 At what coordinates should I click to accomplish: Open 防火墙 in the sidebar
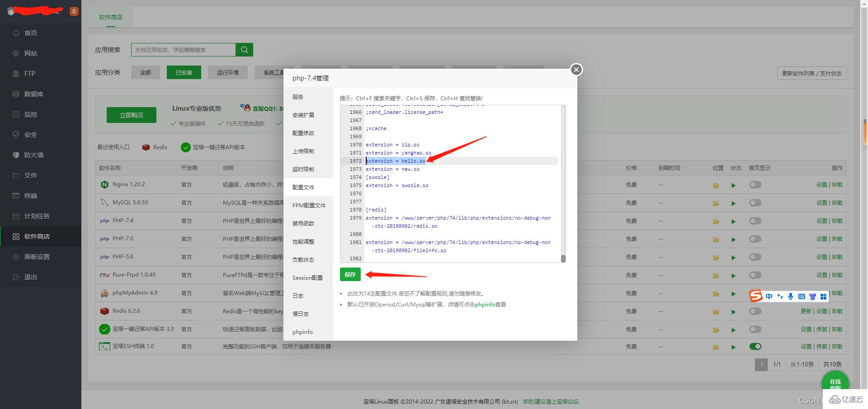41,155
